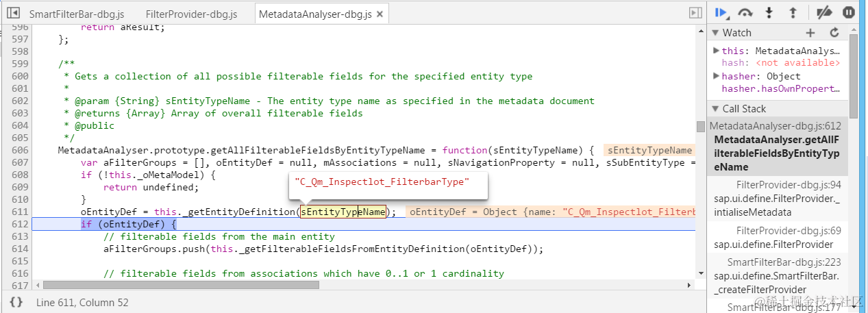
Task: Click line number 612 in gutter
Action: [x=21, y=224]
